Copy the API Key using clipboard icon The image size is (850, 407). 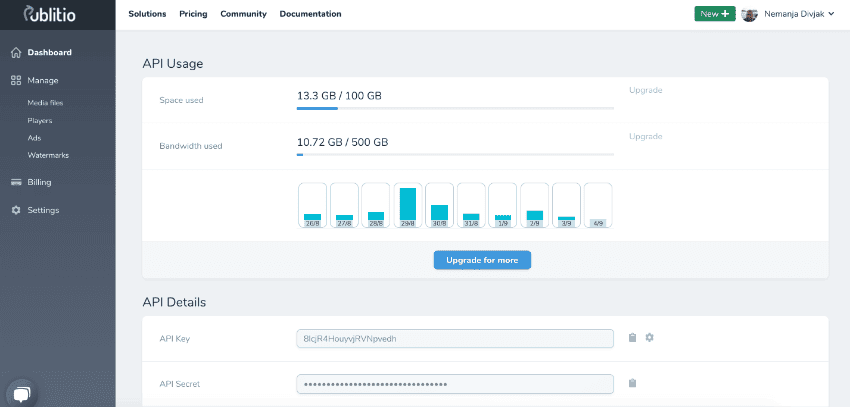pos(632,338)
